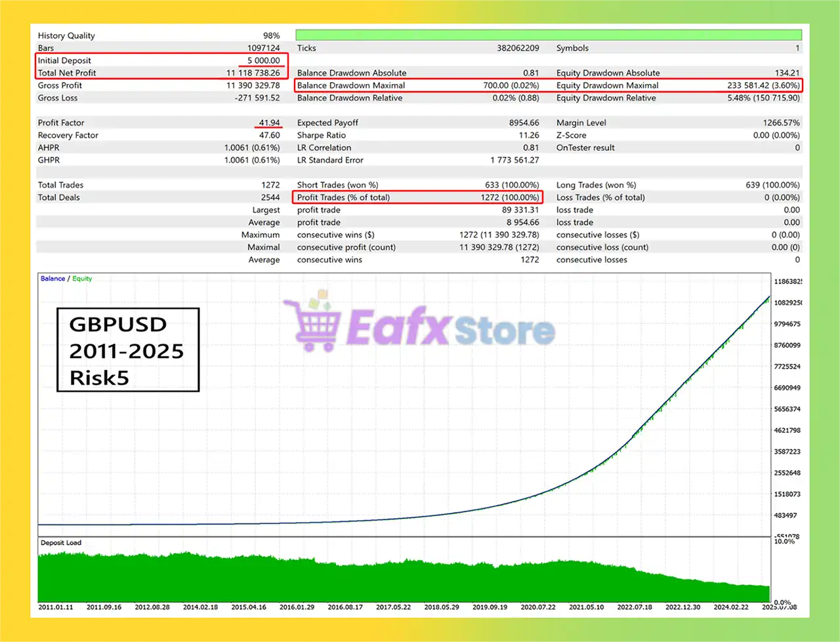The image size is (840, 642).
Task: Select the Equity legend label
Action: pyautogui.click(x=82, y=279)
